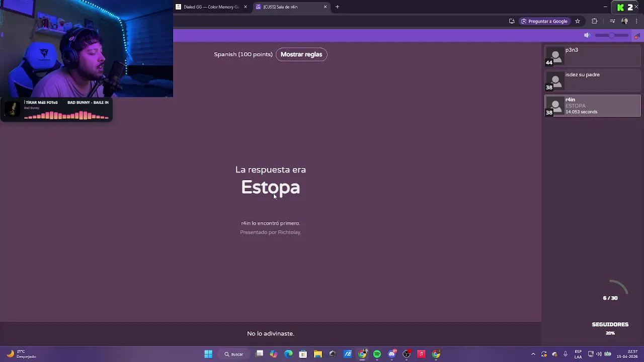
Task: Click the taskbar Buscar search box
Action: click(x=234, y=354)
